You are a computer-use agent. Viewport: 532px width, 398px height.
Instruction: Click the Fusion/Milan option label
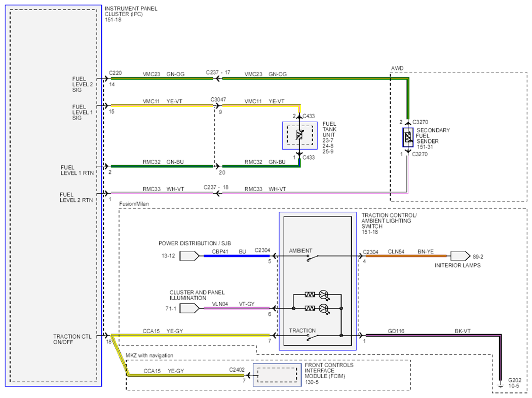[x=134, y=204]
